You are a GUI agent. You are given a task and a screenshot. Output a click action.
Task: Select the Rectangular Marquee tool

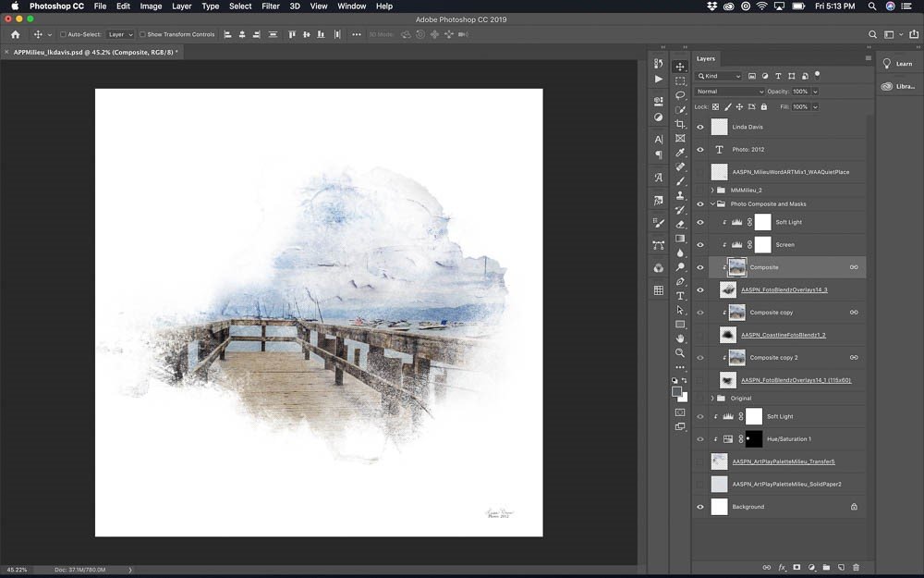point(680,80)
